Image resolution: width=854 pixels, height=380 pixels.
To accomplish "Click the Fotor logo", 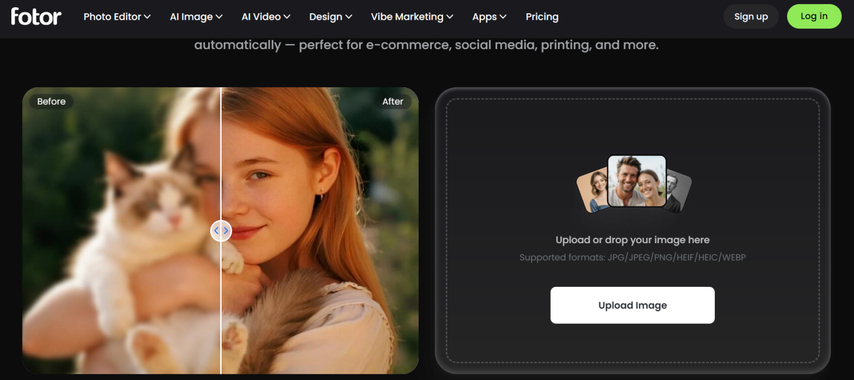I will [36, 16].
